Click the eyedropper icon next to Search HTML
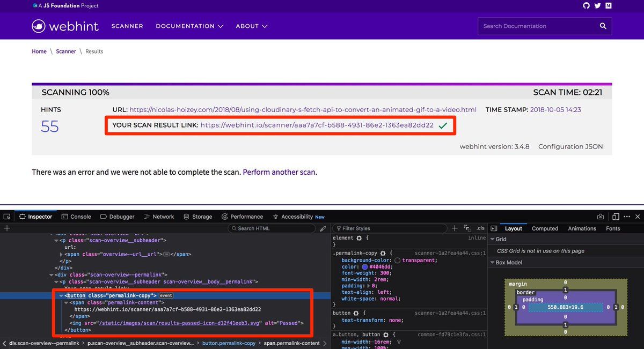Screen dimensions: 644x349 tap(323, 228)
